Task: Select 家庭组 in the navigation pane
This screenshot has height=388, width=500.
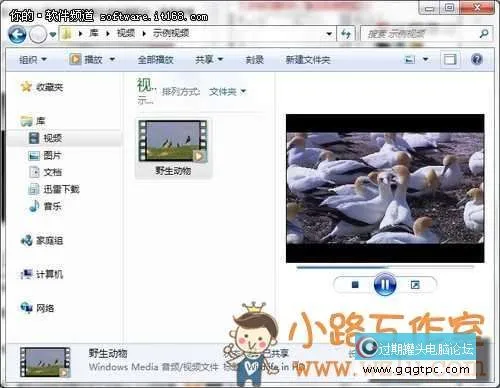Action: 49,240
